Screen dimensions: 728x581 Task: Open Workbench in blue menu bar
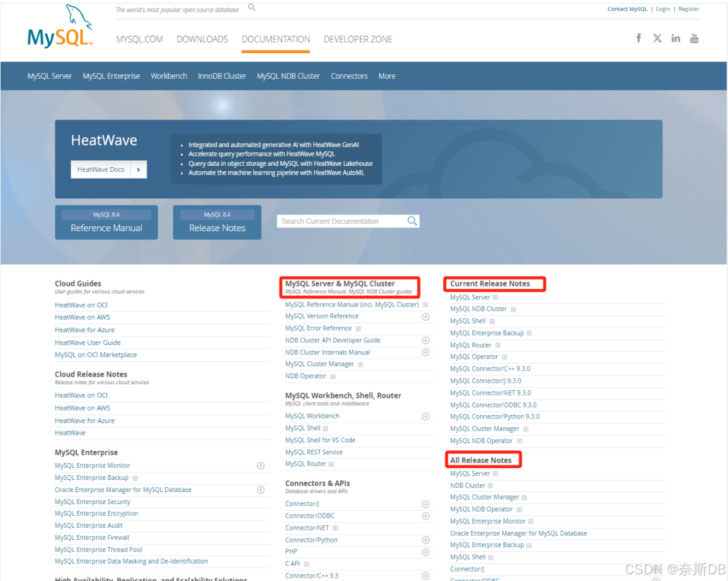click(169, 76)
